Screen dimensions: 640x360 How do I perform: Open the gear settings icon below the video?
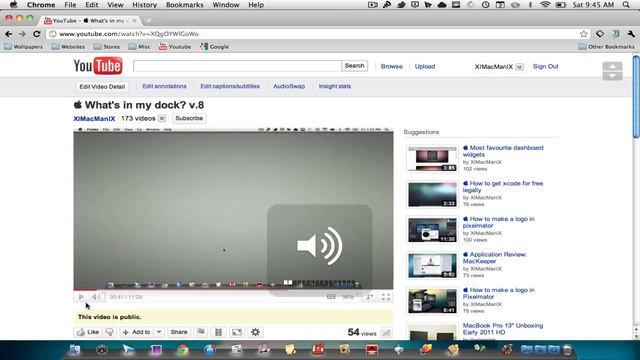pos(256,332)
